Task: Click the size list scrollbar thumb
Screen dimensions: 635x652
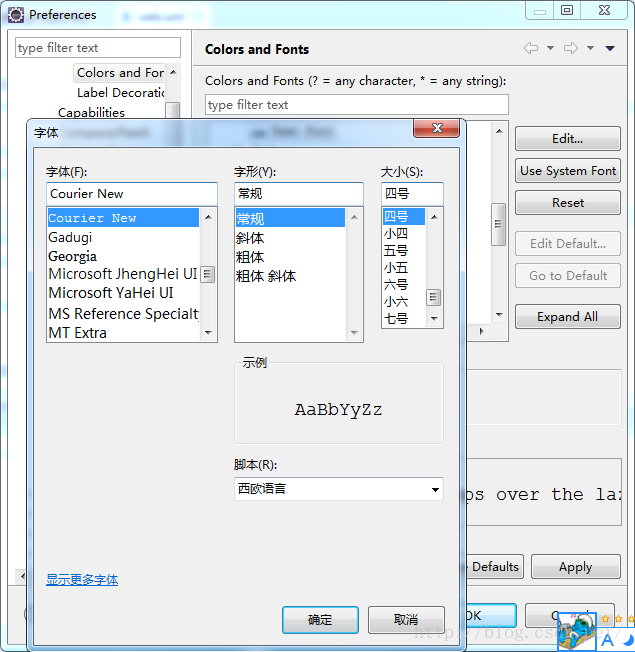Action: coord(434,297)
